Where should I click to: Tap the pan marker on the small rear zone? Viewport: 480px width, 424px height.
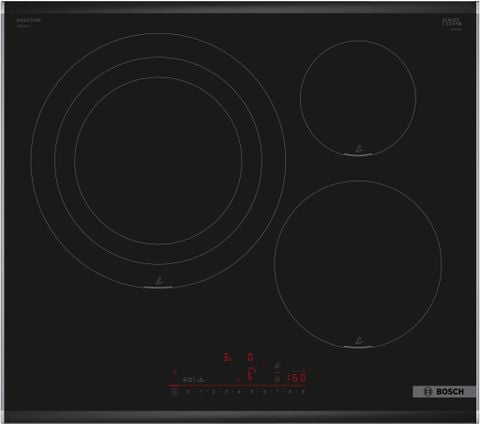tap(359, 149)
